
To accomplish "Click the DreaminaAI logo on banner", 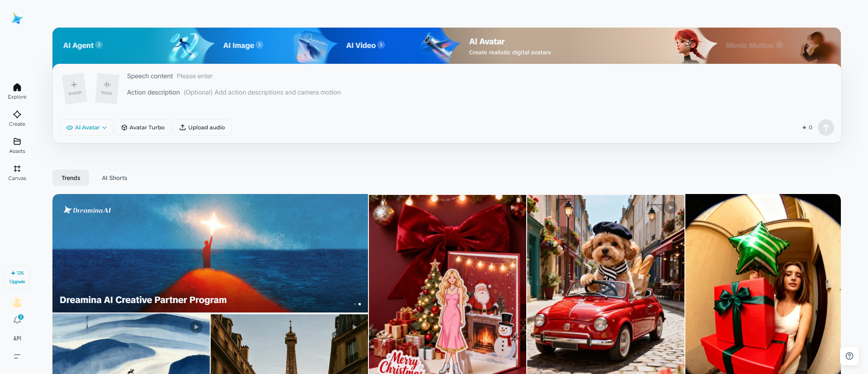I will point(87,210).
